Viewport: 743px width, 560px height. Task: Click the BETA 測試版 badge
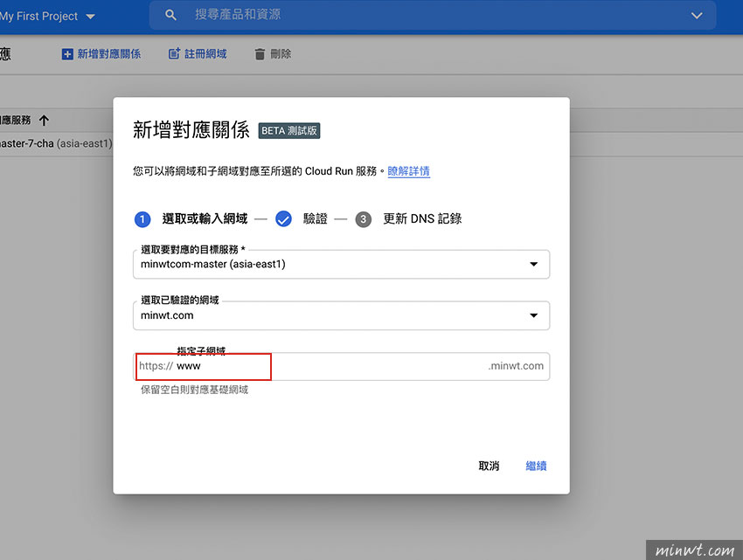click(289, 131)
